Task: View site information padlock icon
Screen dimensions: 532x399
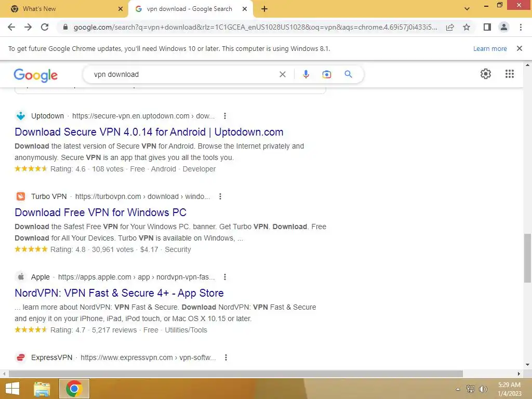Action: point(65,27)
